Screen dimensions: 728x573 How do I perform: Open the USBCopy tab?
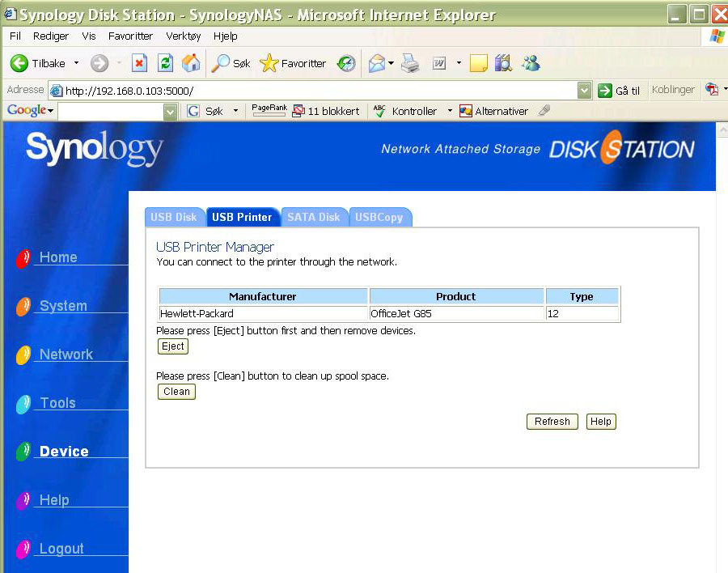pyautogui.click(x=379, y=217)
